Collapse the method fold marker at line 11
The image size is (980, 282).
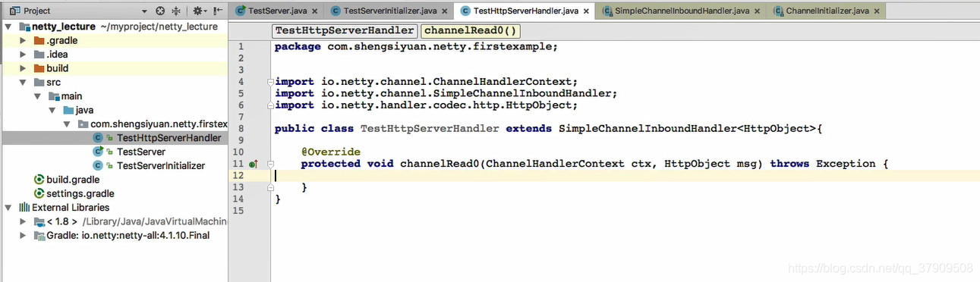(x=269, y=164)
